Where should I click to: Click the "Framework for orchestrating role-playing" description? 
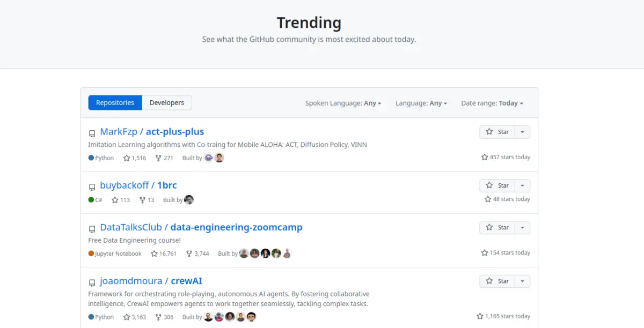(x=229, y=299)
